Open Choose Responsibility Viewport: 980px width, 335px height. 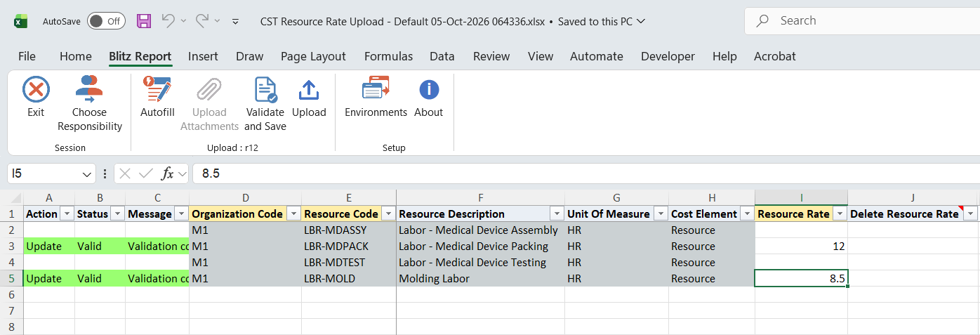click(90, 105)
